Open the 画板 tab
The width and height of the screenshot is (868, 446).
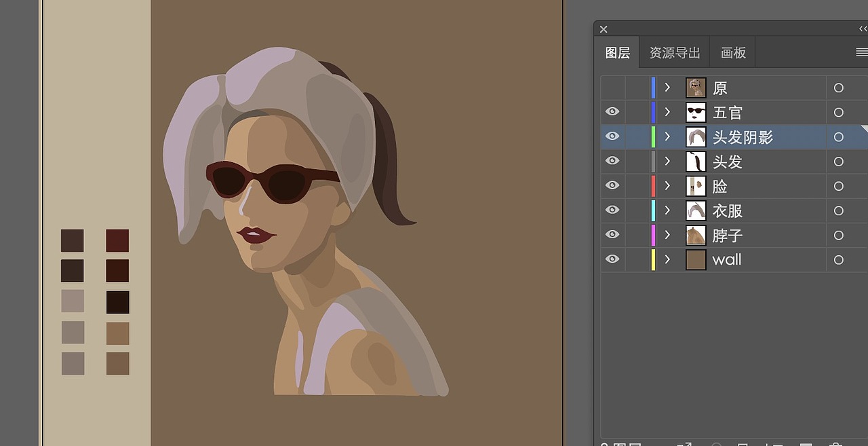733,53
